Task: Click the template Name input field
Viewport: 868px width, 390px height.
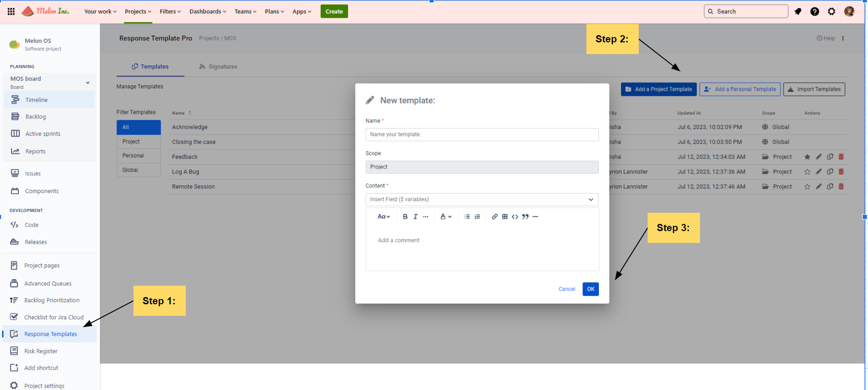Action: pyautogui.click(x=482, y=134)
